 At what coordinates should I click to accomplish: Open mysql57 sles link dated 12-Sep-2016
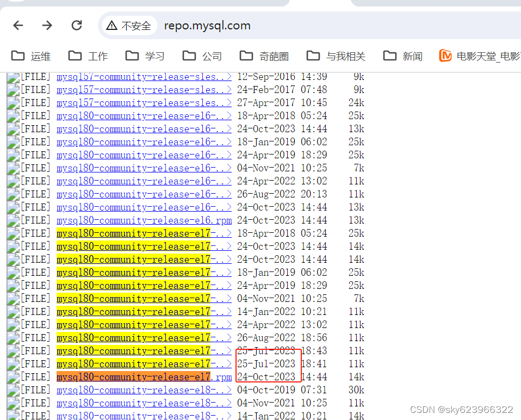[x=144, y=77]
